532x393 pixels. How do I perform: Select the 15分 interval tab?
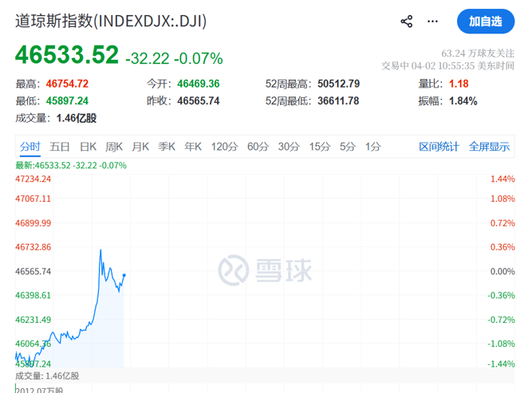[x=320, y=147]
